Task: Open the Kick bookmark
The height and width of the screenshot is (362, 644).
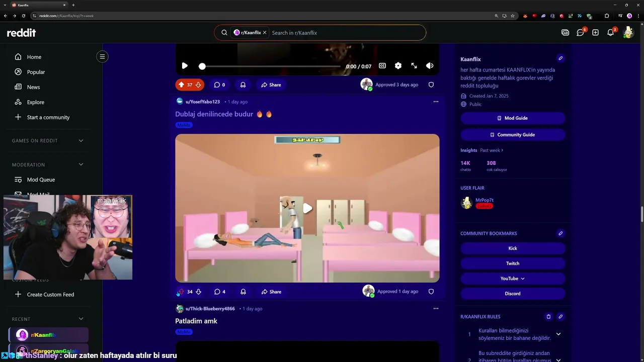Action: pos(513,248)
